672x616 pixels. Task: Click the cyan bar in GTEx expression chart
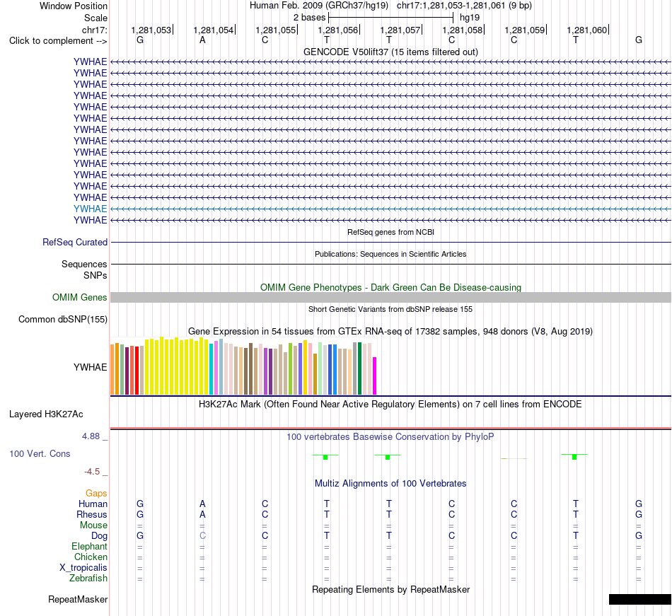(x=212, y=369)
